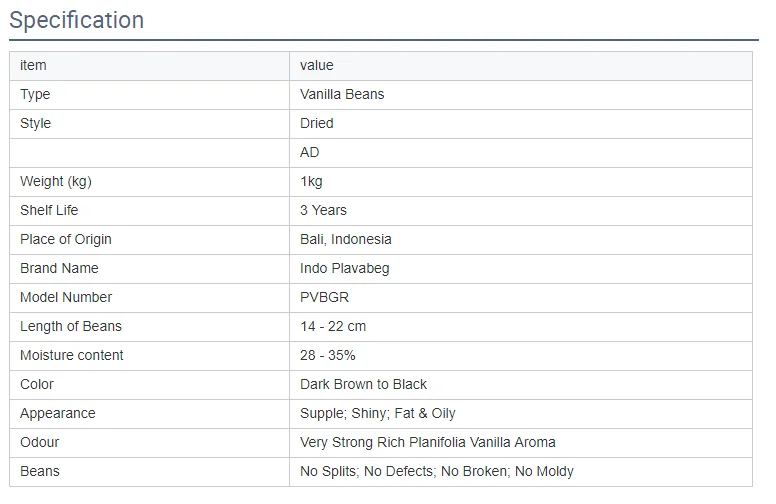Click the Weight (kg) label
The height and width of the screenshot is (504, 776).
click(x=56, y=181)
